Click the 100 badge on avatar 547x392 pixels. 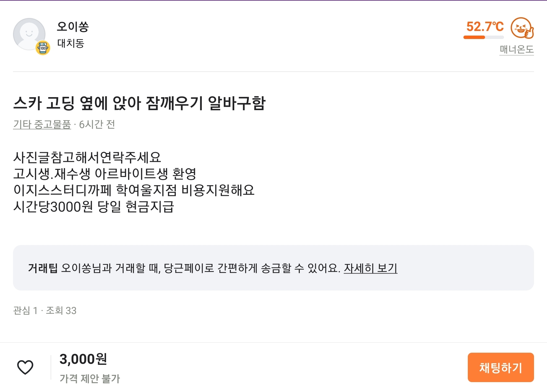[43, 48]
